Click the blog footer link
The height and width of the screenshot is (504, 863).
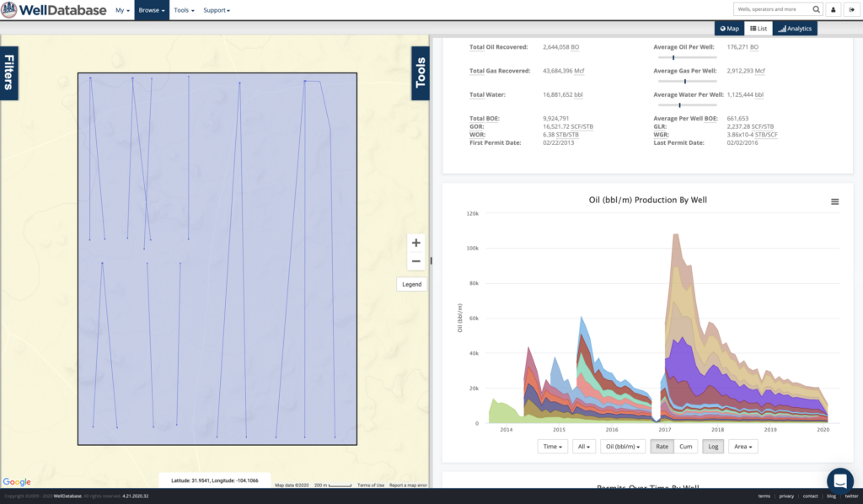(x=831, y=496)
